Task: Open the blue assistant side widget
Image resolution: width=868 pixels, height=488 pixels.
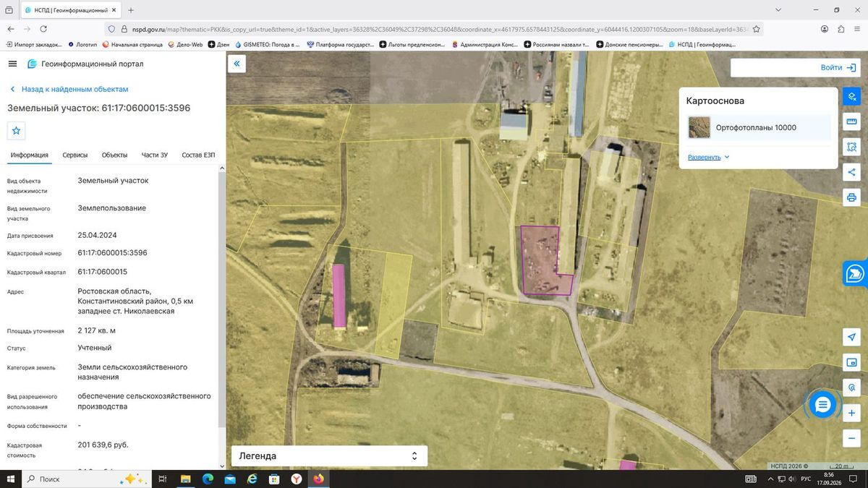Action: [x=856, y=273]
